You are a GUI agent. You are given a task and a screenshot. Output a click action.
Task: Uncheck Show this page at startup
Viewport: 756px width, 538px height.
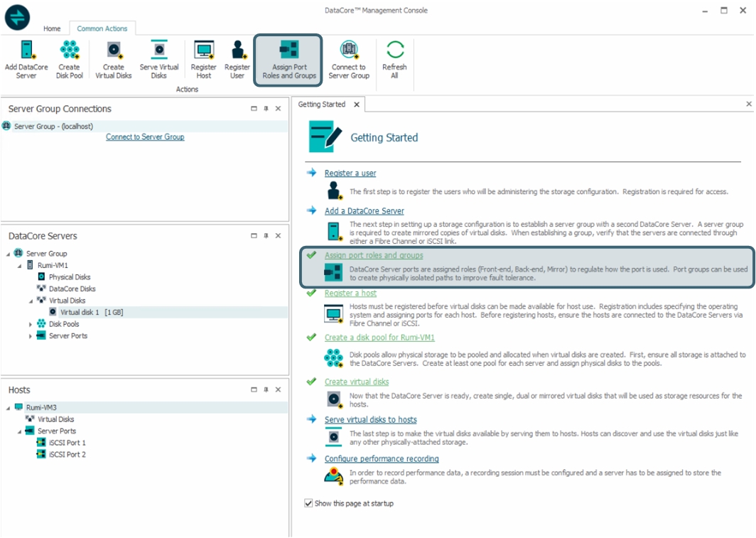point(308,503)
